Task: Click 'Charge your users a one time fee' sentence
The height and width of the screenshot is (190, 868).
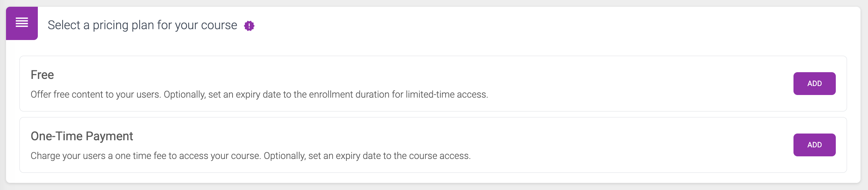Action: pyautogui.click(x=98, y=156)
